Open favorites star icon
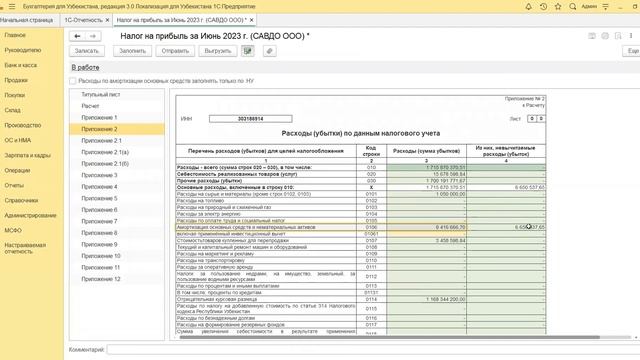Image resolution: width=640 pixels, height=360 pixels. pyautogui.click(x=558, y=7)
